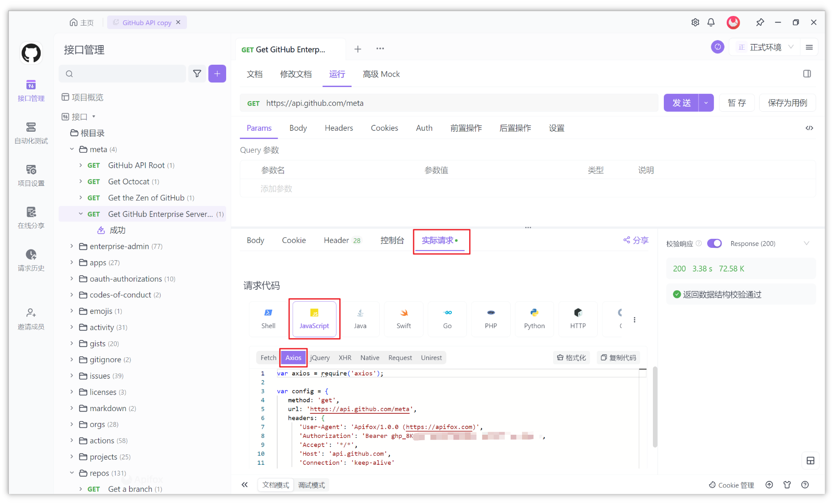Click the 发送 send button
The height and width of the screenshot is (504, 833).
681,103
